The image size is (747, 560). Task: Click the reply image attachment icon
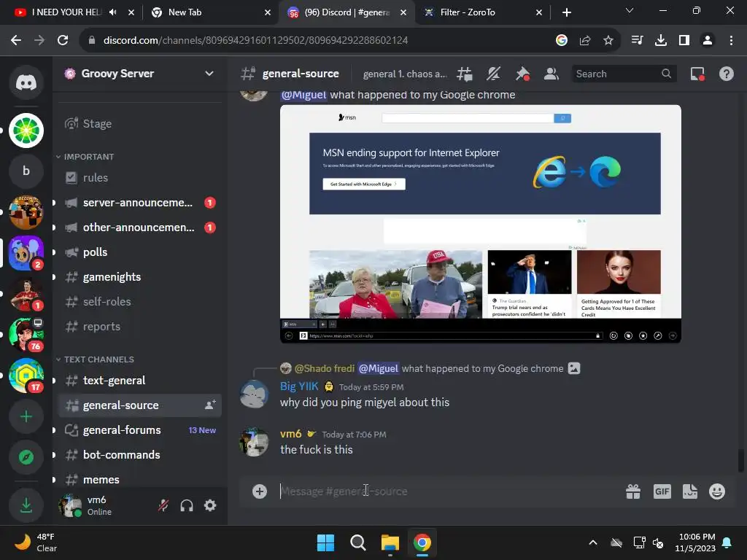click(574, 368)
